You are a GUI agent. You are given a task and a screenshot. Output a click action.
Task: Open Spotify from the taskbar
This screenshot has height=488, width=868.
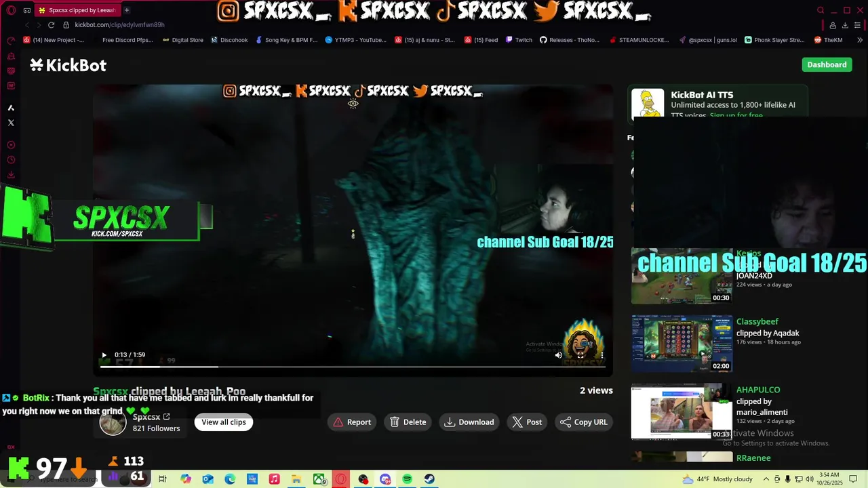[408, 479]
